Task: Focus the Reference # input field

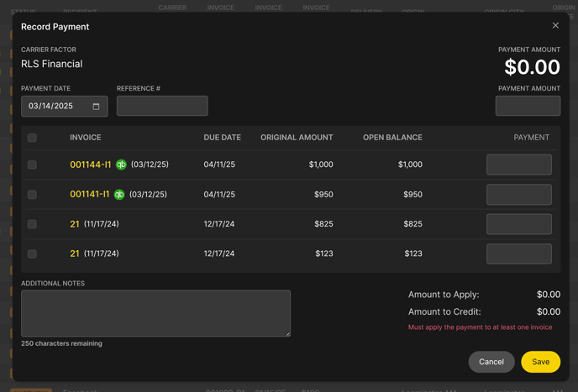Action: click(x=162, y=106)
